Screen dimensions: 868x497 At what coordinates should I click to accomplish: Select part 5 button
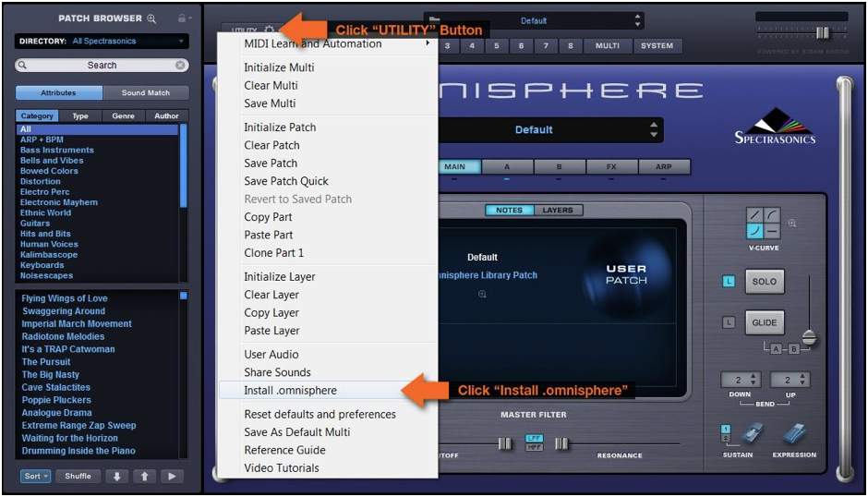pyautogui.click(x=497, y=46)
